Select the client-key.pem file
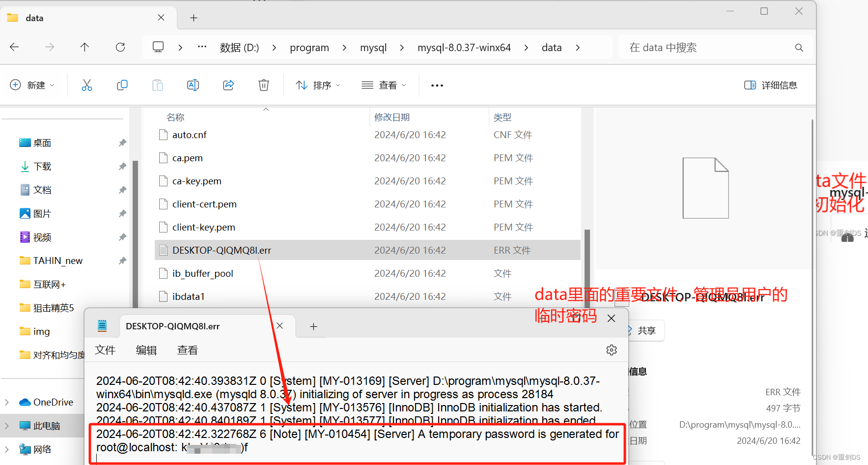This screenshot has height=465, width=868. pos(367,227)
